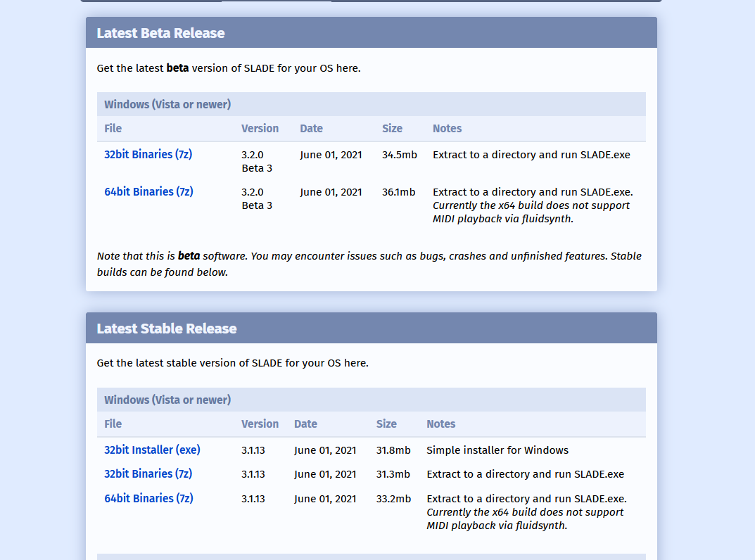Click the Latest Stable Release heading
Image resolution: width=755 pixels, height=560 pixels.
point(167,329)
